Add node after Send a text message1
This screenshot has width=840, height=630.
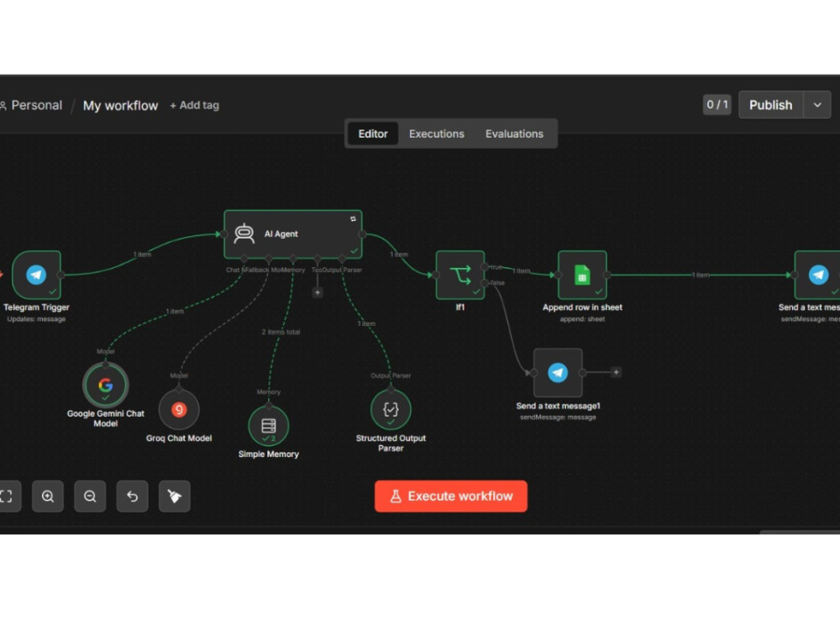click(616, 372)
